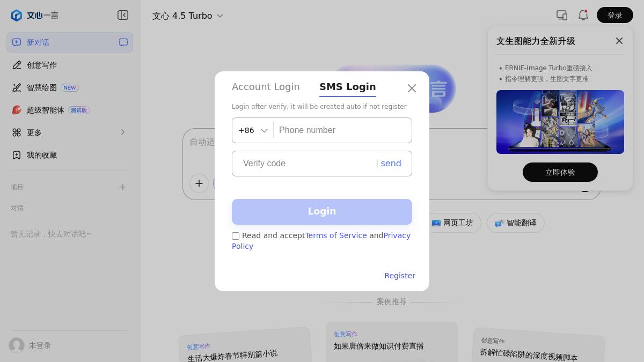Check the Read and accept checkbox
The image size is (644, 362).
click(x=236, y=236)
